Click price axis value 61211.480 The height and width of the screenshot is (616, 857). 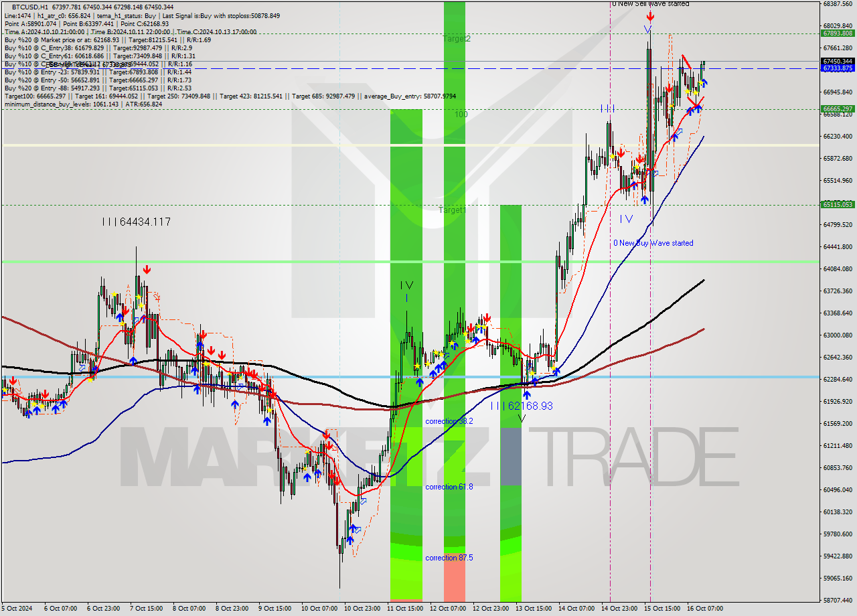pyautogui.click(x=837, y=445)
